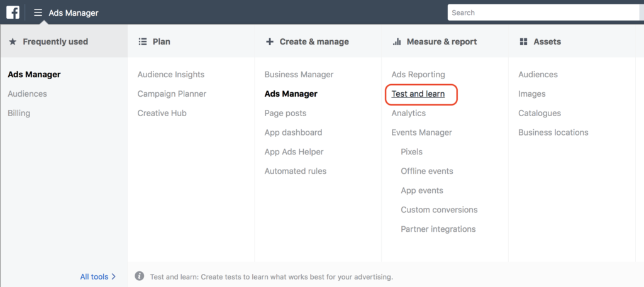Go to Business Manager
644x287 pixels.
tap(299, 75)
